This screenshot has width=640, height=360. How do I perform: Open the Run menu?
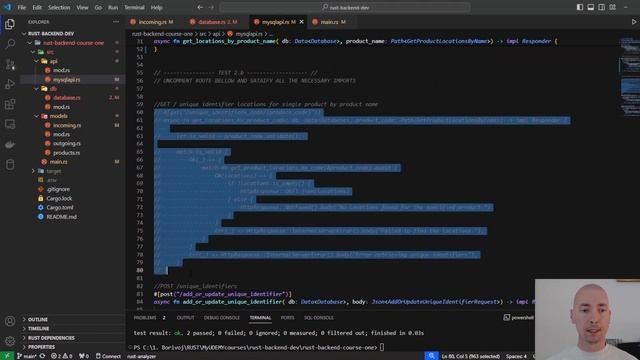113,7
